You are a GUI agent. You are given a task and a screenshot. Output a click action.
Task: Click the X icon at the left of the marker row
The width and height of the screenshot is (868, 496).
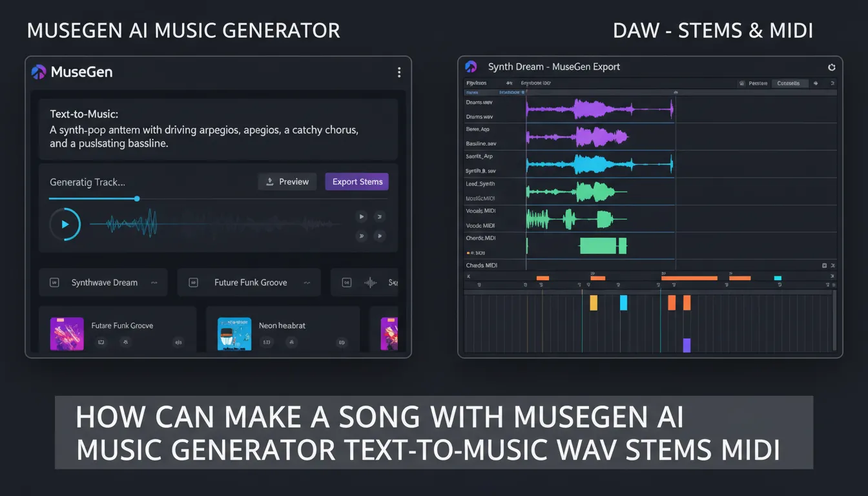click(469, 277)
